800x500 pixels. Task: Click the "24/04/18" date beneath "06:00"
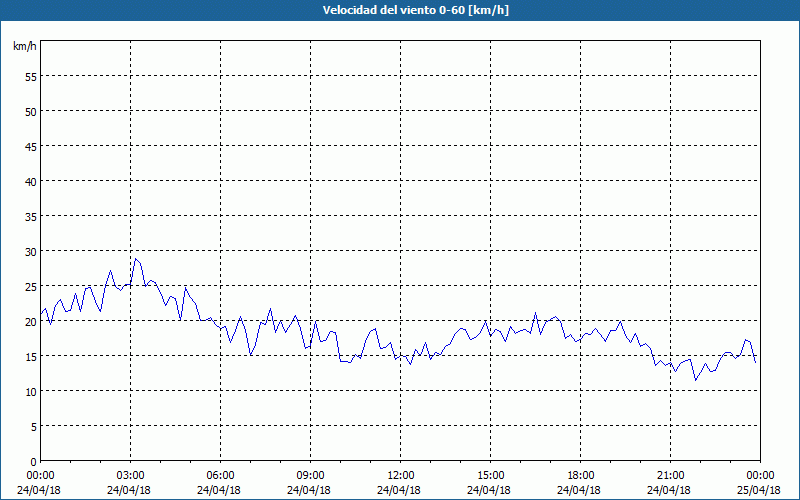coord(219,490)
